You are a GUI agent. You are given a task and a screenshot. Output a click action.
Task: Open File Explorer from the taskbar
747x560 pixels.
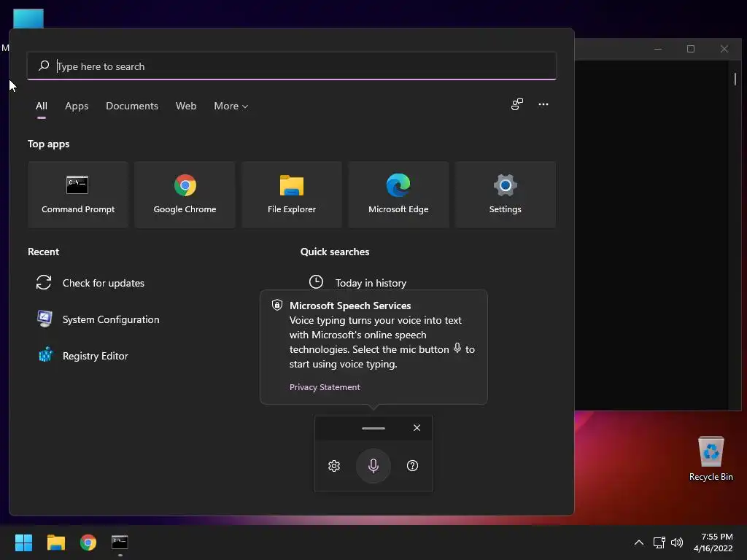coord(55,542)
